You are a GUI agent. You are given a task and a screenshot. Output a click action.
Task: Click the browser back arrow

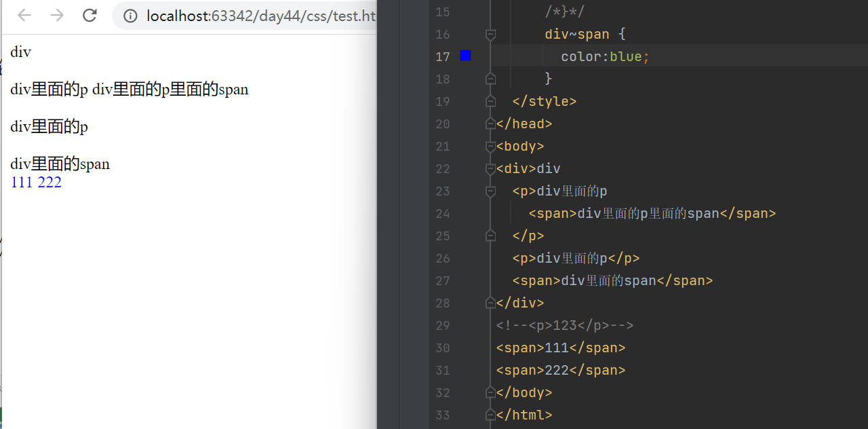click(x=24, y=16)
